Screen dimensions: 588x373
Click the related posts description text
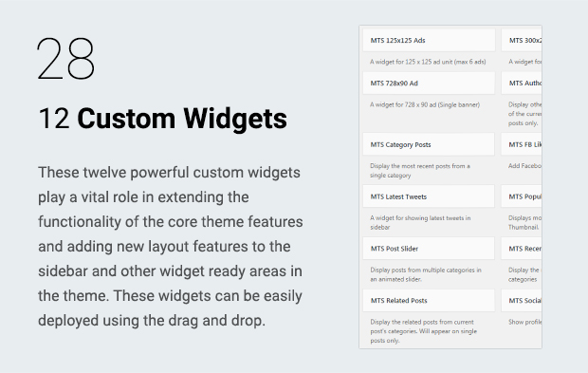(x=423, y=331)
